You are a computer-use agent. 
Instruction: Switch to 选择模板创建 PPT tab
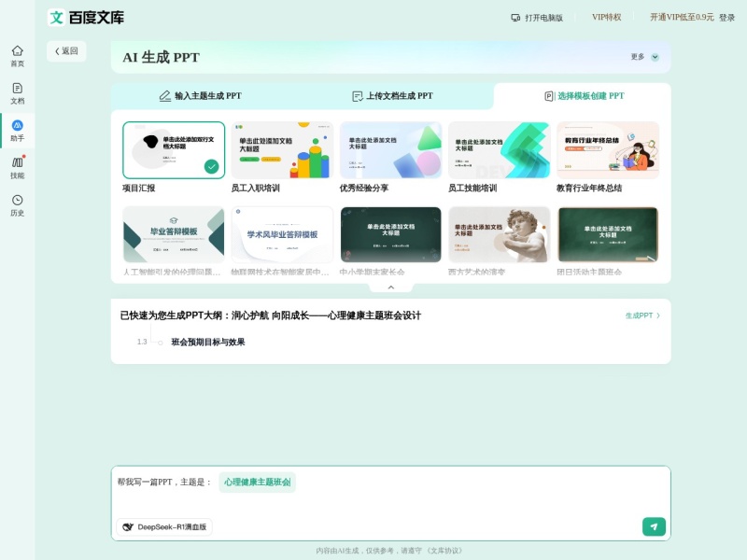585,96
